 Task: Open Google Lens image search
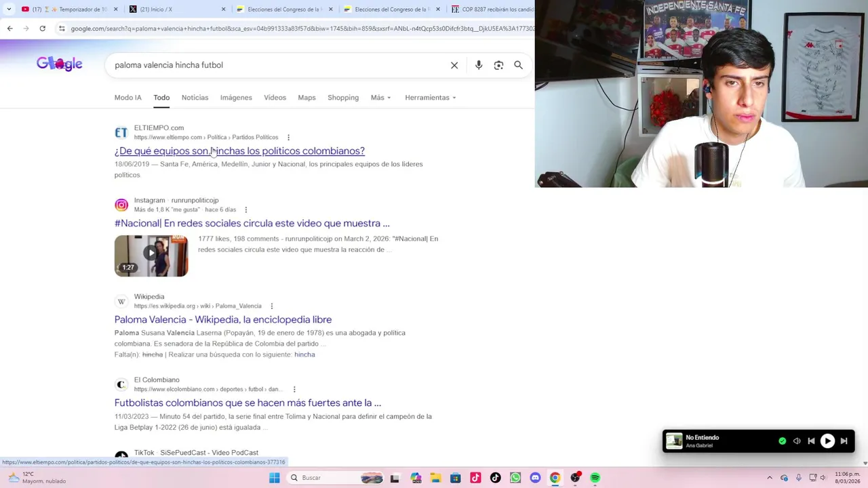point(498,65)
